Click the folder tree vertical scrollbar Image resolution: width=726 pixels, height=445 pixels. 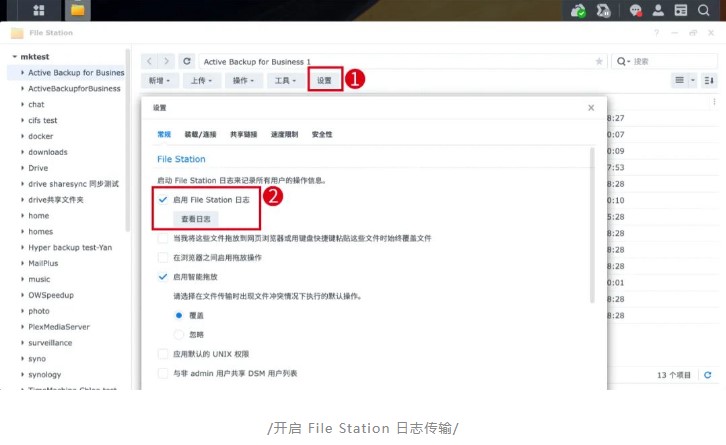point(128,139)
